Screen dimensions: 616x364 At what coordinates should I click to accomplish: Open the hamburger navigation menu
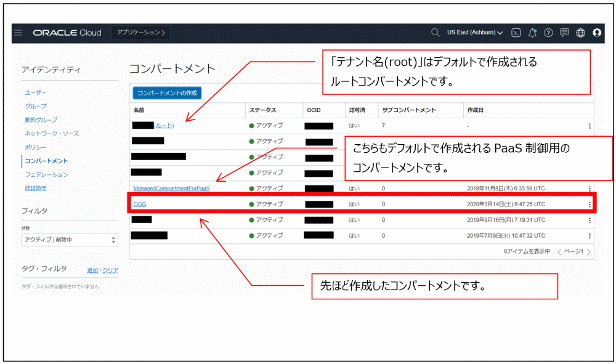coord(18,33)
